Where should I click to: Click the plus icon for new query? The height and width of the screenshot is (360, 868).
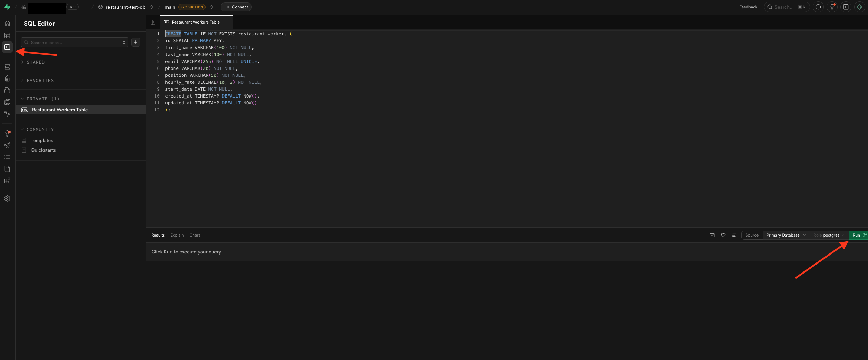[136, 42]
